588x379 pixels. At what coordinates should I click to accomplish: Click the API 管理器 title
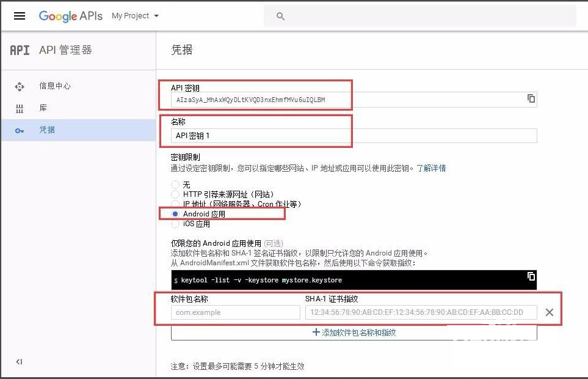coord(65,50)
